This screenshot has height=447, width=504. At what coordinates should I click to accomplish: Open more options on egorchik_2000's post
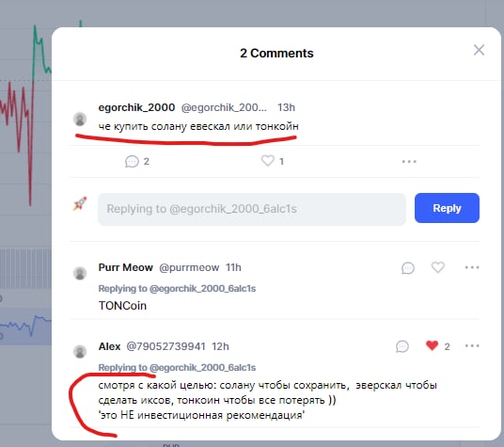tap(409, 162)
